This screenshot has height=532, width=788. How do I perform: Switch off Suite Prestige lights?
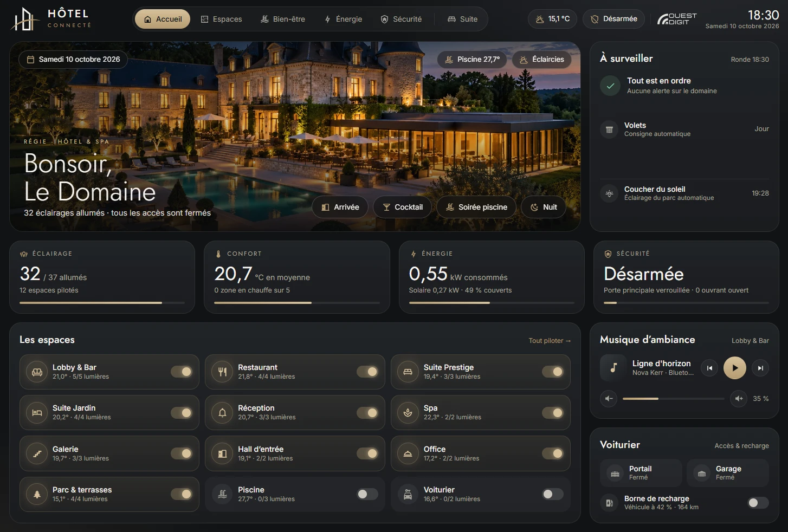point(553,372)
